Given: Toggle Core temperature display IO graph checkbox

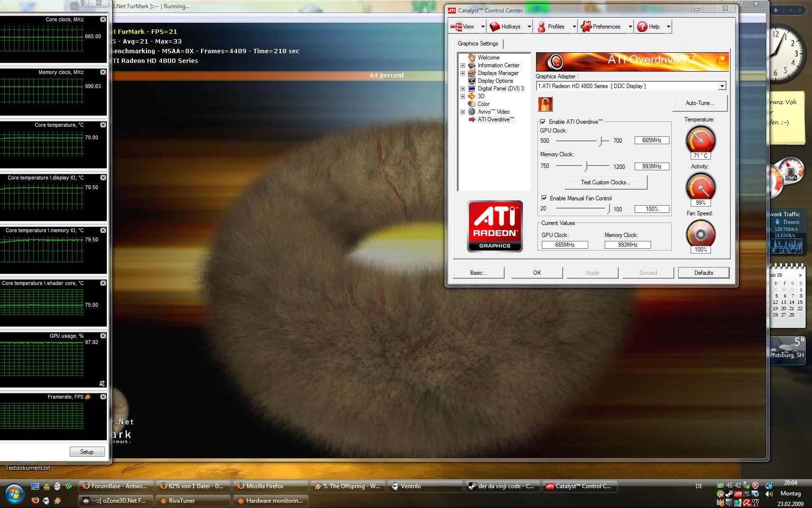Looking at the screenshot, I should pyautogui.click(x=103, y=178).
